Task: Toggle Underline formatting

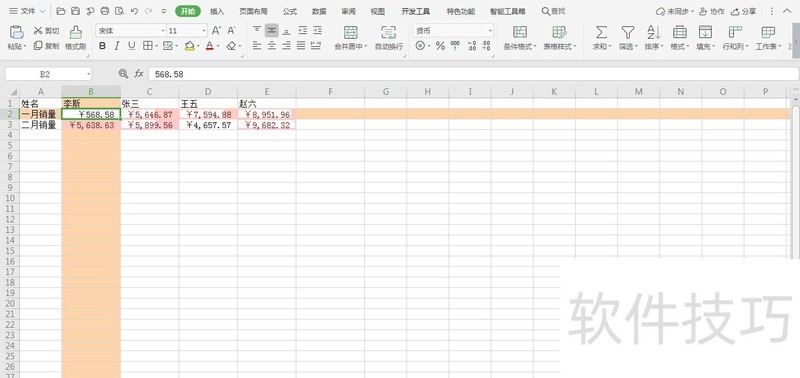Action: point(132,46)
